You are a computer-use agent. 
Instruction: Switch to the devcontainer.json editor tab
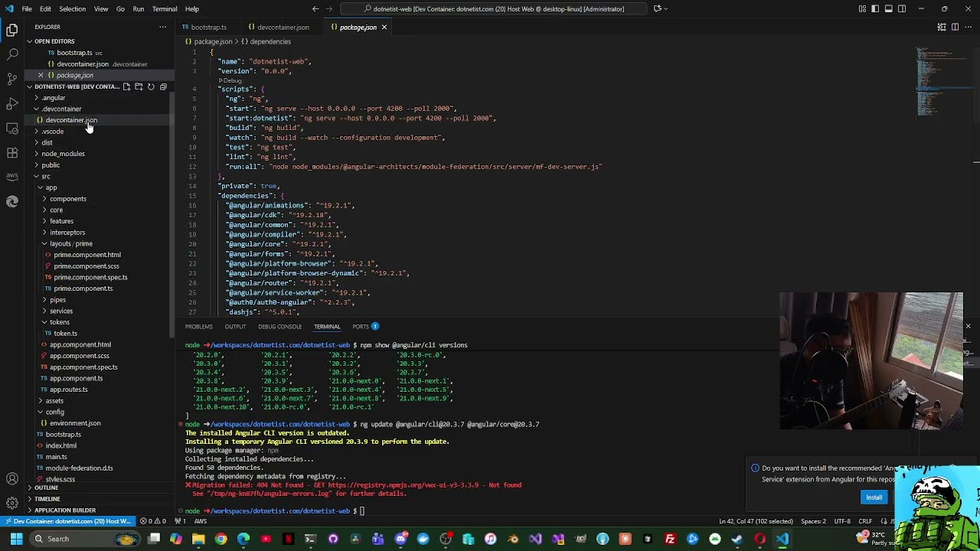(x=283, y=27)
